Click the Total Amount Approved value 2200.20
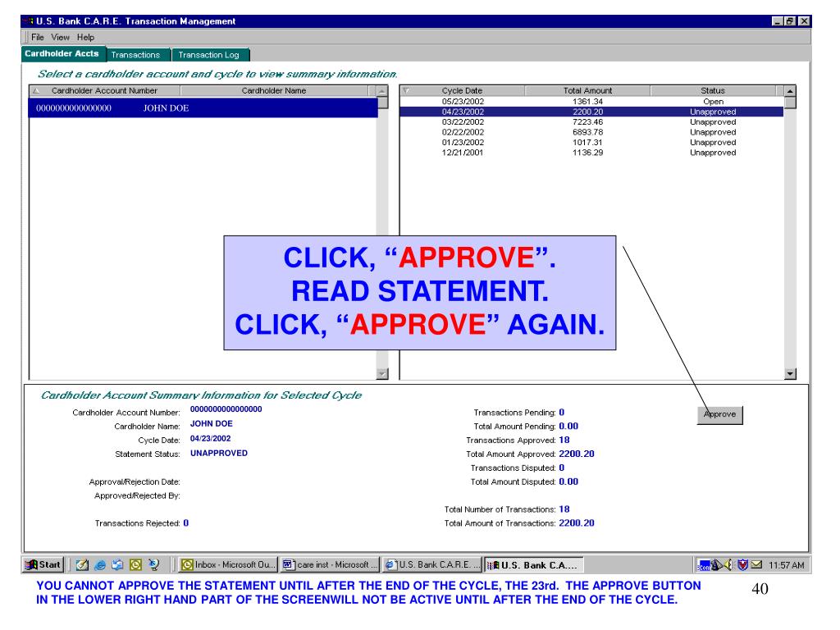Screen dimensions: 840x630 click(577, 454)
